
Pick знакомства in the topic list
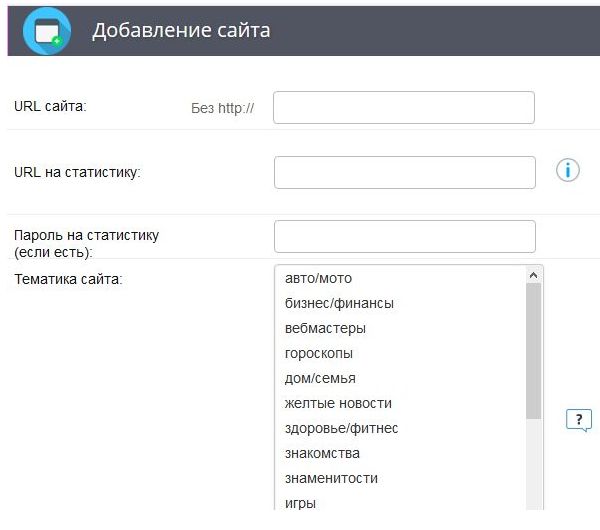point(321,453)
